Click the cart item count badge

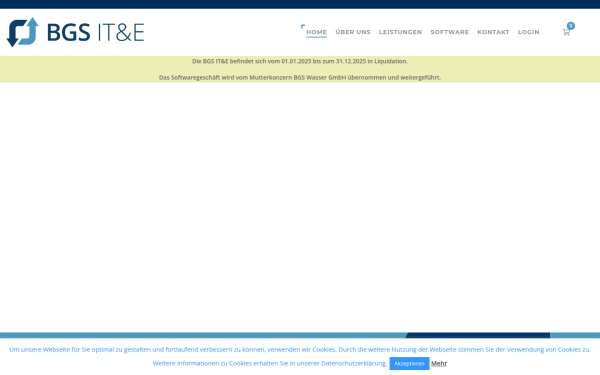571,26
